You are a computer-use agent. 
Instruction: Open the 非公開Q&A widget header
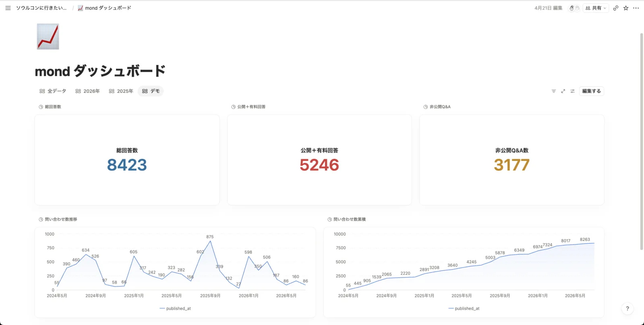(x=437, y=107)
